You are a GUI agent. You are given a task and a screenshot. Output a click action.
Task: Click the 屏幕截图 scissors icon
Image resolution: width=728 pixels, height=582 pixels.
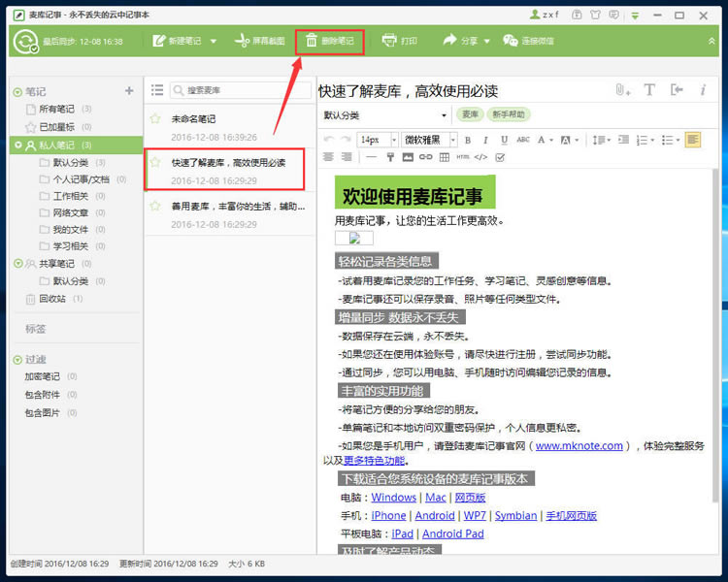(x=243, y=41)
